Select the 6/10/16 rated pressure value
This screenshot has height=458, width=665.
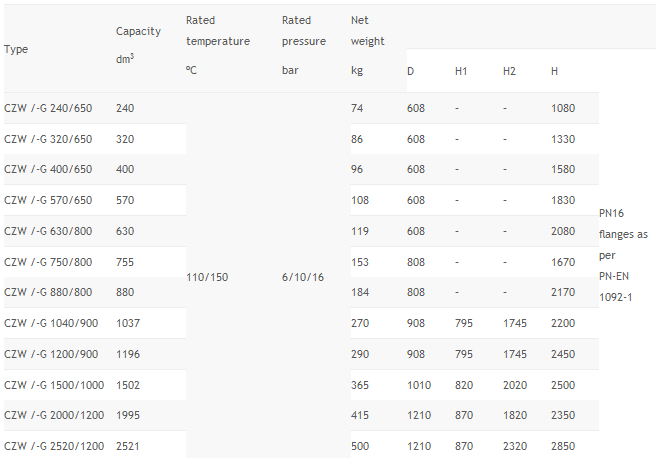pyautogui.click(x=301, y=277)
